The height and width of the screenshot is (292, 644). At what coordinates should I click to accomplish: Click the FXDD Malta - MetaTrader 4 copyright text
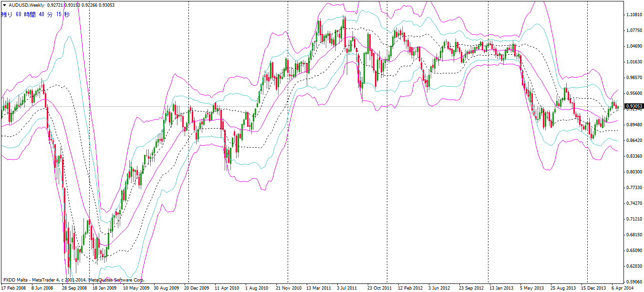[73, 280]
